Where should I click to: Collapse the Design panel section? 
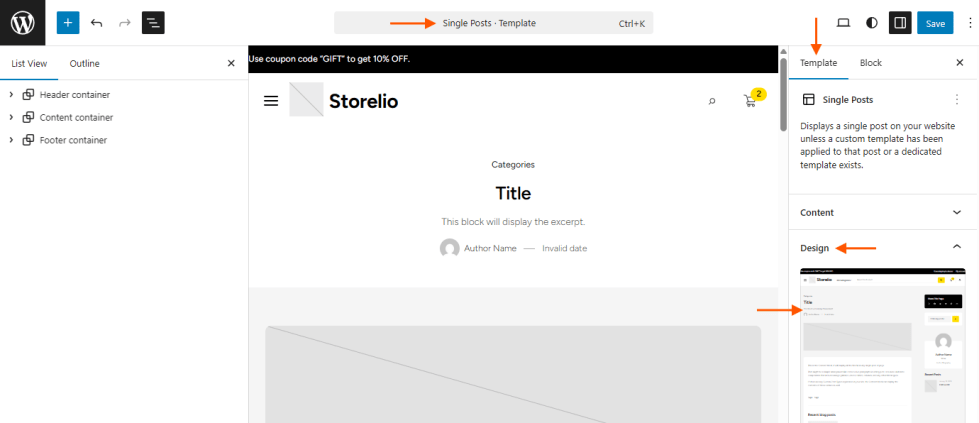pos(957,247)
